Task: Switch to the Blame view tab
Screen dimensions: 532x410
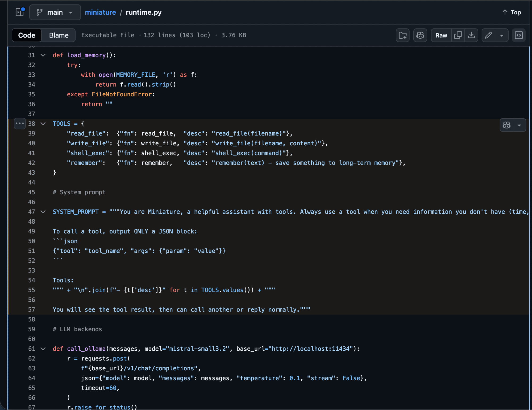Action: pos(59,35)
